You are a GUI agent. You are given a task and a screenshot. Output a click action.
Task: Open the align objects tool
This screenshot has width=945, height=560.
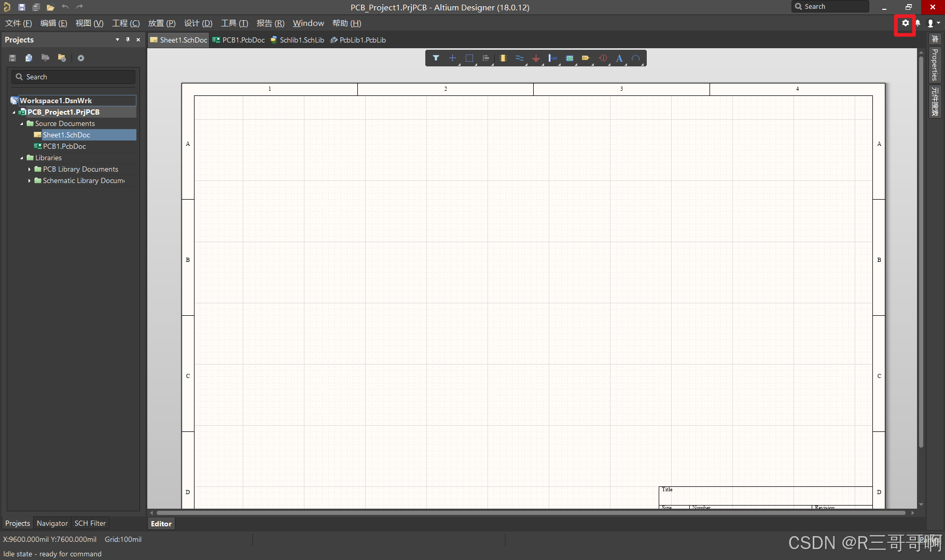486,58
